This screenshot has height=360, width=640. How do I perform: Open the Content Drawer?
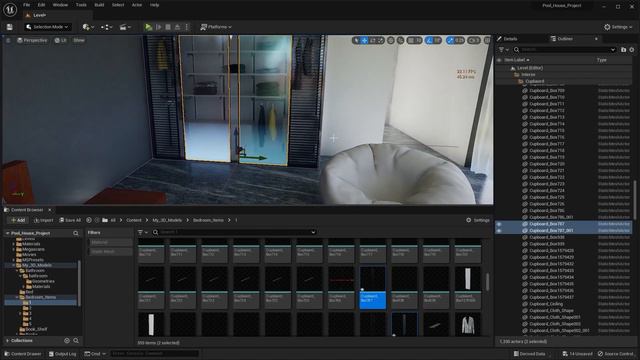(x=22, y=354)
